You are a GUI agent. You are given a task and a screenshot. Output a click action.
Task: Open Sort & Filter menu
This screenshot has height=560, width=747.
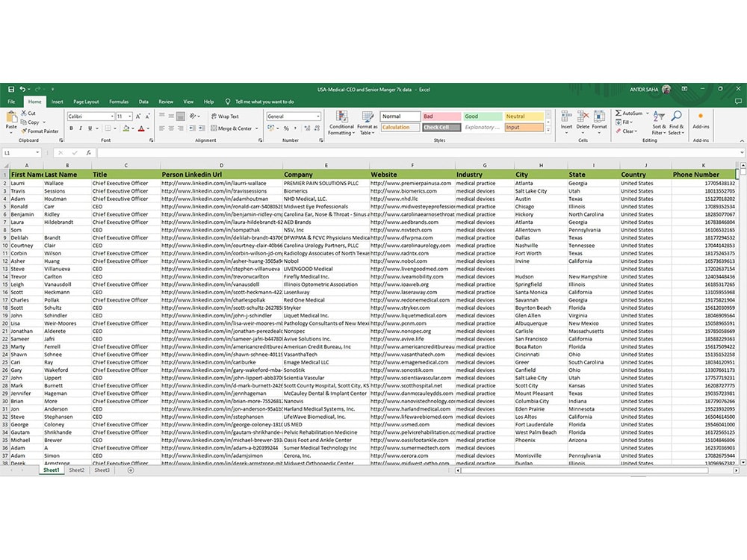click(660, 123)
